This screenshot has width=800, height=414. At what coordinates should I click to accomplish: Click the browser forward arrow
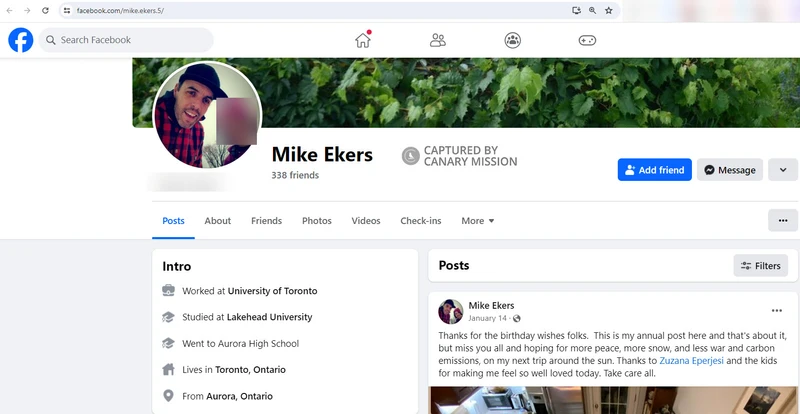(x=27, y=11)
